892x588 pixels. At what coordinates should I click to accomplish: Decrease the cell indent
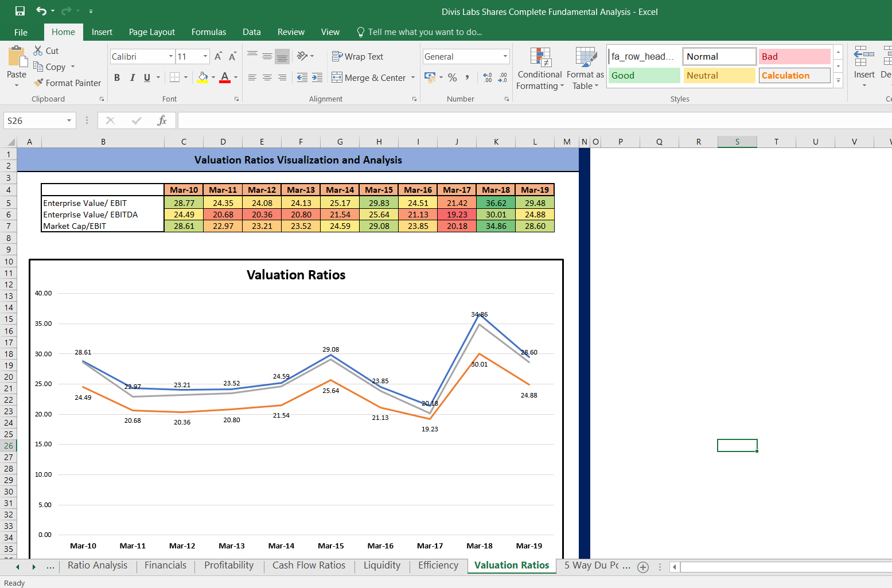[302, 77]
